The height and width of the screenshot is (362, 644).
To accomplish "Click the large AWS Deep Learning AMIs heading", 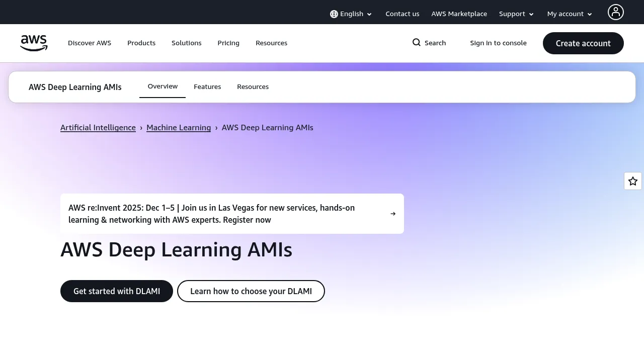I will [x=176, y=250].
